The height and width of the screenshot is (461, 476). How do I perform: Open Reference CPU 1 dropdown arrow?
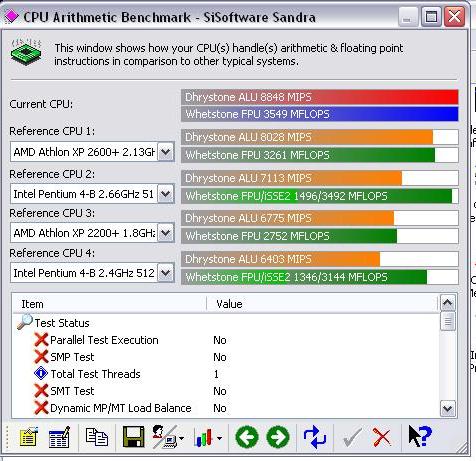click(x=166, y=152)
